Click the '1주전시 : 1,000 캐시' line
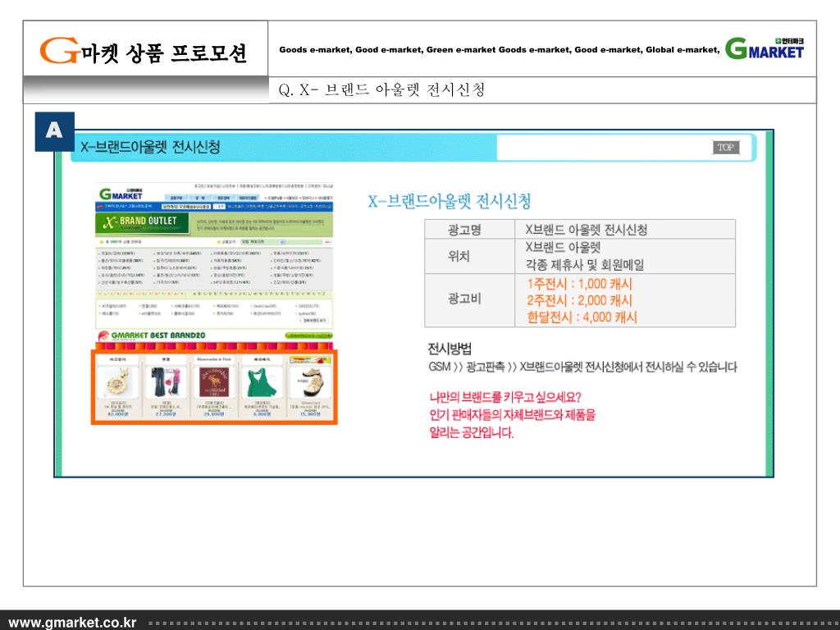This screenshot has width=840, height=630. (580, 284)
